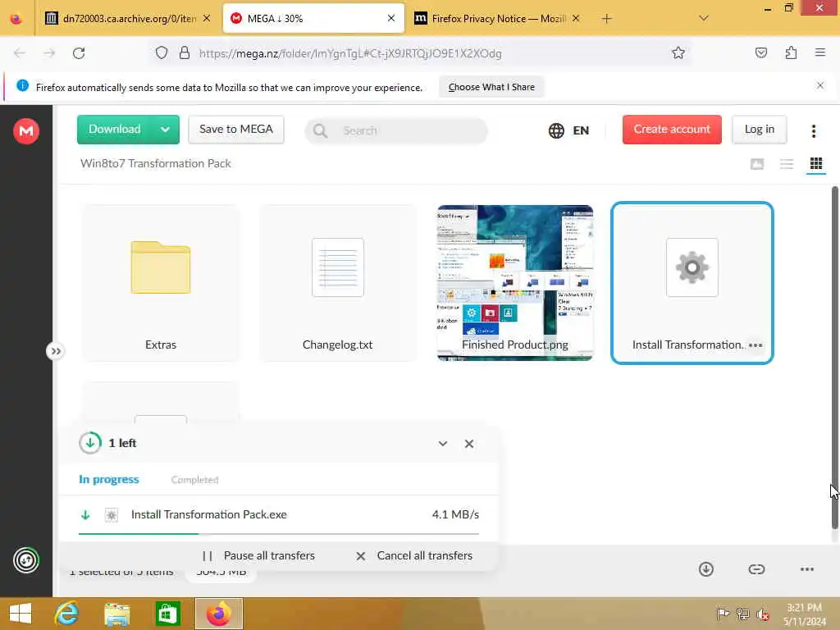Click bottom bar download icon
The height and width of the screenshot is (630, 840).
pyautogui.click(x=705, y=569)
